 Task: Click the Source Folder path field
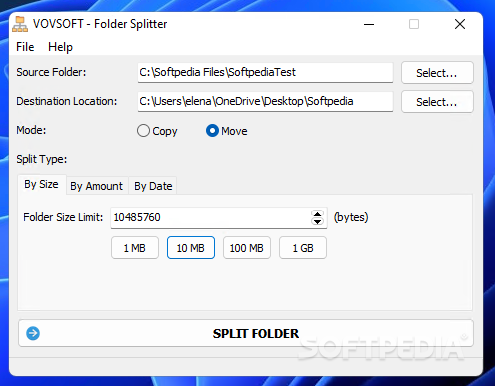[265, 72]
